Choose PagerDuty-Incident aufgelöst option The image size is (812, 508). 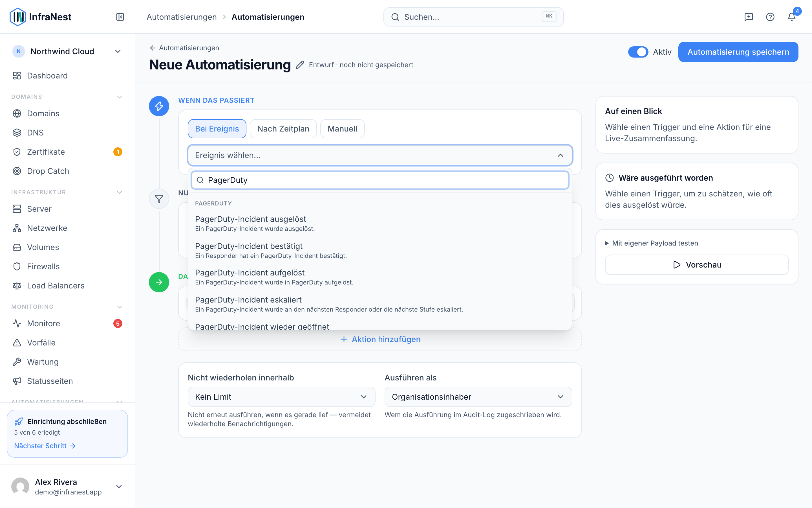[x=380, y=277]
